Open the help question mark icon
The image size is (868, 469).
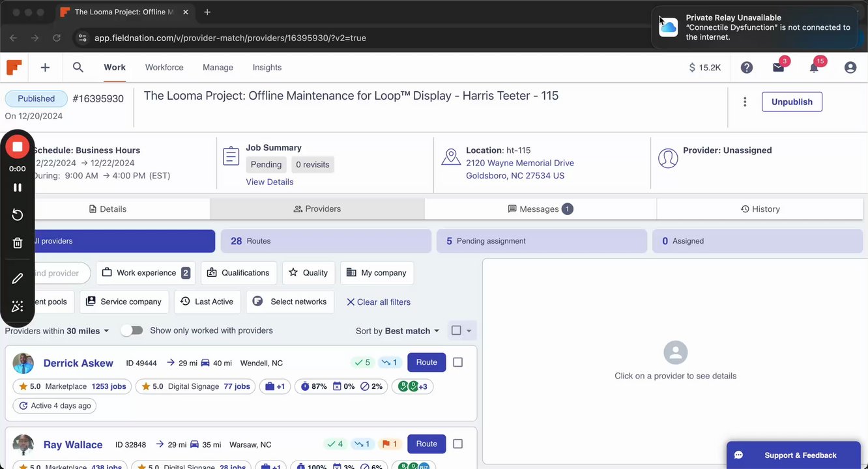pyautogui.click(x=747, y=67)
